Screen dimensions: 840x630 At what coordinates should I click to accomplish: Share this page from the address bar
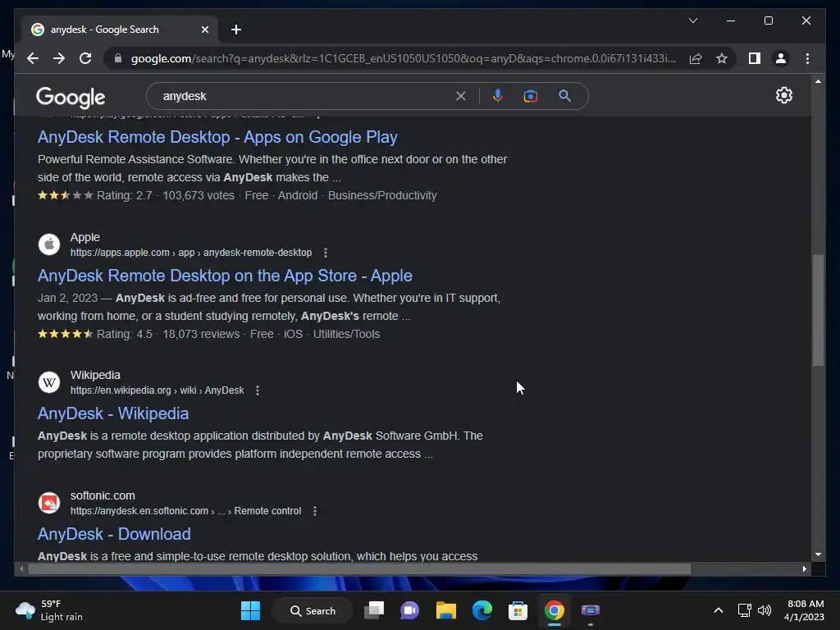(696, 58)
